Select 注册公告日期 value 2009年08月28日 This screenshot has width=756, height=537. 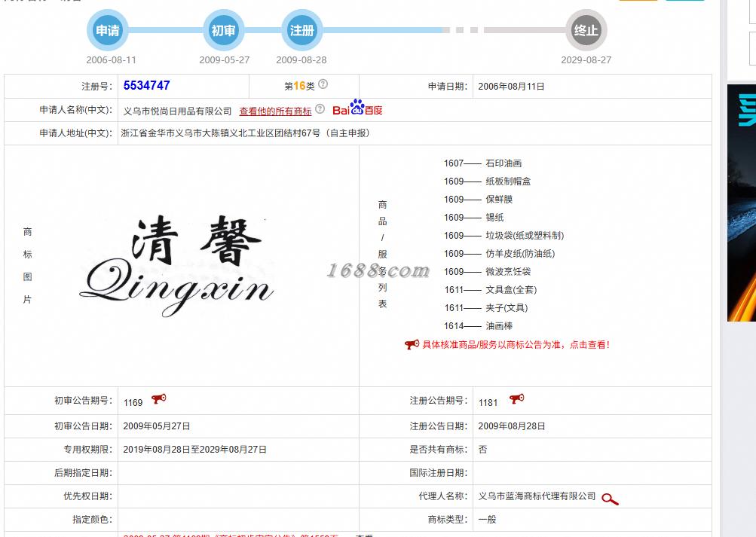click(511, 426)
